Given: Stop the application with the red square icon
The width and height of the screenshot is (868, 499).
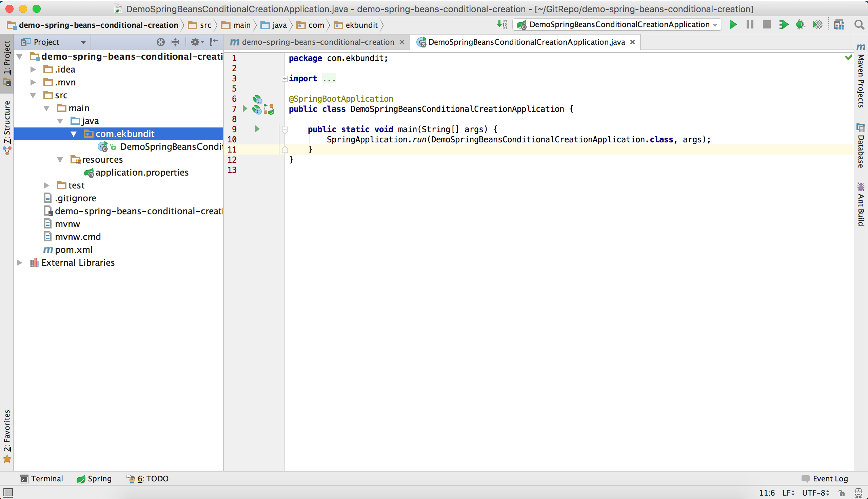Looking at the screenshot, I should (767, 24).
